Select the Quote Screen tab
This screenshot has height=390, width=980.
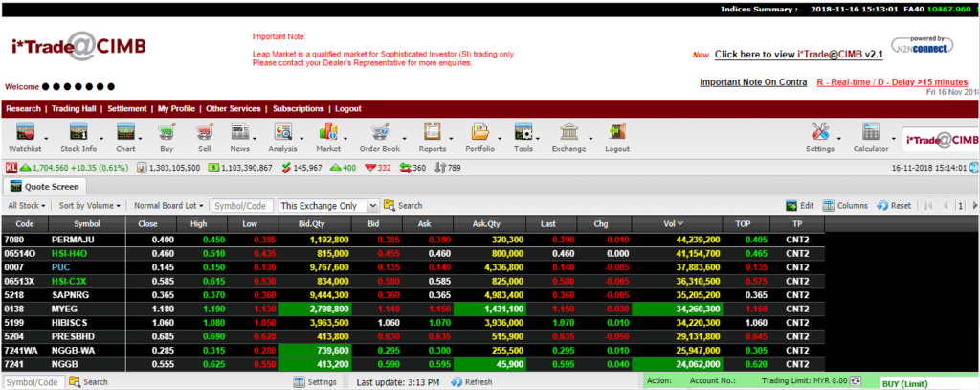pos(45,187)
